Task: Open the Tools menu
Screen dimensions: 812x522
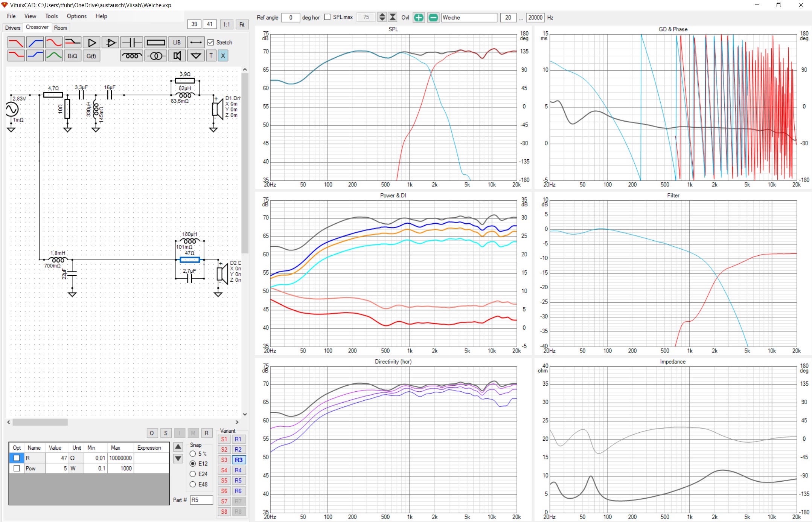Action: point(52,16)
